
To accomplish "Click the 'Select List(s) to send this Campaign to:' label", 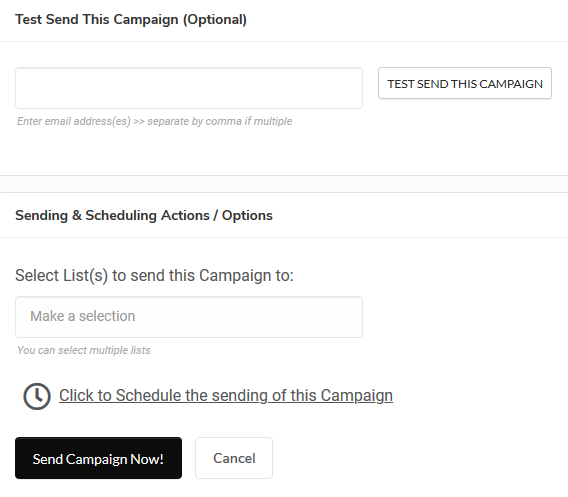I will coord(154,275).
